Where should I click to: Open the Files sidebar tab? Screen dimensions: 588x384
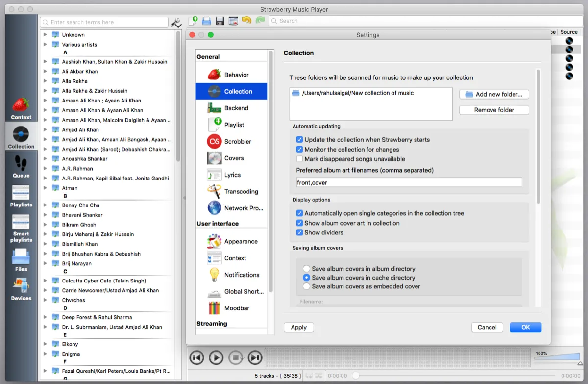(21, 260)
